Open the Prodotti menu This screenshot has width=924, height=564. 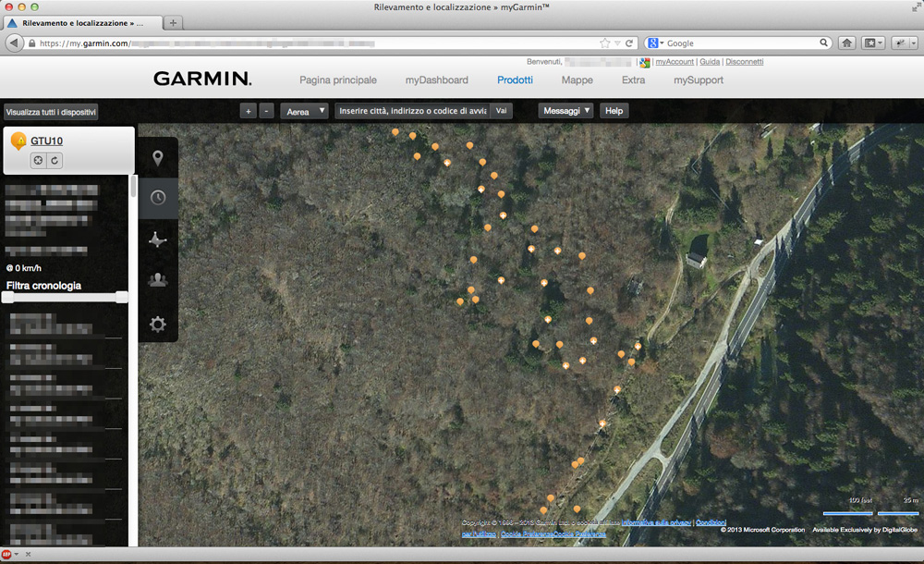pos(515,80)
